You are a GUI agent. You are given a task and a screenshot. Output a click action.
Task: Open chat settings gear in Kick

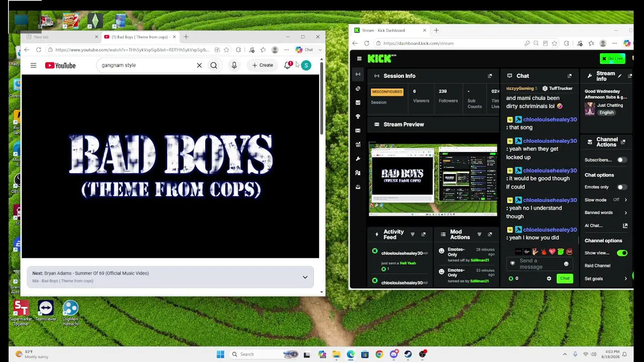(x=549, y=279)
